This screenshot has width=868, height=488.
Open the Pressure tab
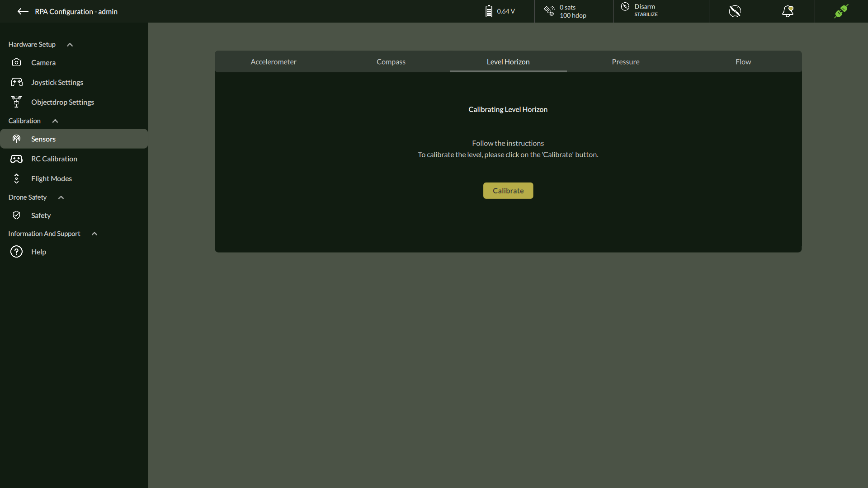point(626,61)
